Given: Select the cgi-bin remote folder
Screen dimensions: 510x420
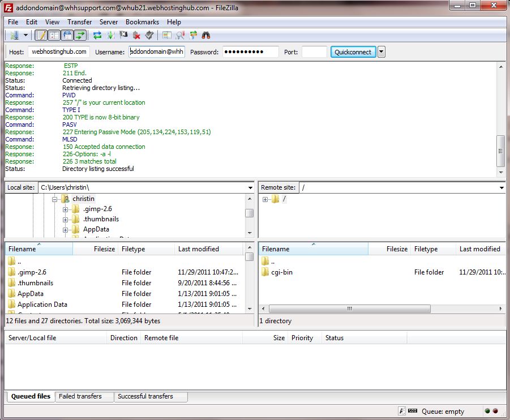Looking at the screenshot, I should click(282, 272).
